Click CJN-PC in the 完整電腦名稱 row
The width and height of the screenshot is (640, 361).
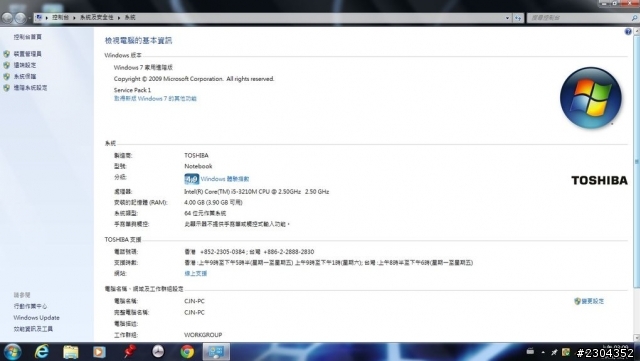tap(194, 312)
